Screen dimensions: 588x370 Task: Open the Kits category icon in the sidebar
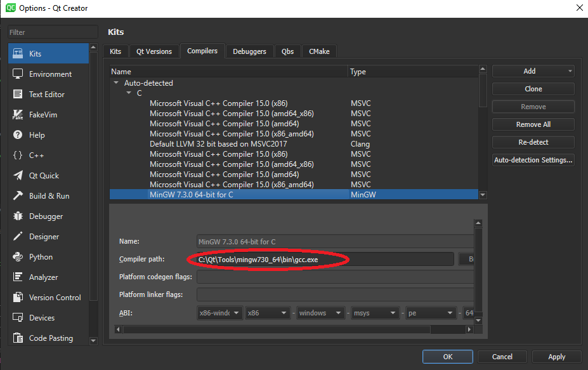coord(18,53)
